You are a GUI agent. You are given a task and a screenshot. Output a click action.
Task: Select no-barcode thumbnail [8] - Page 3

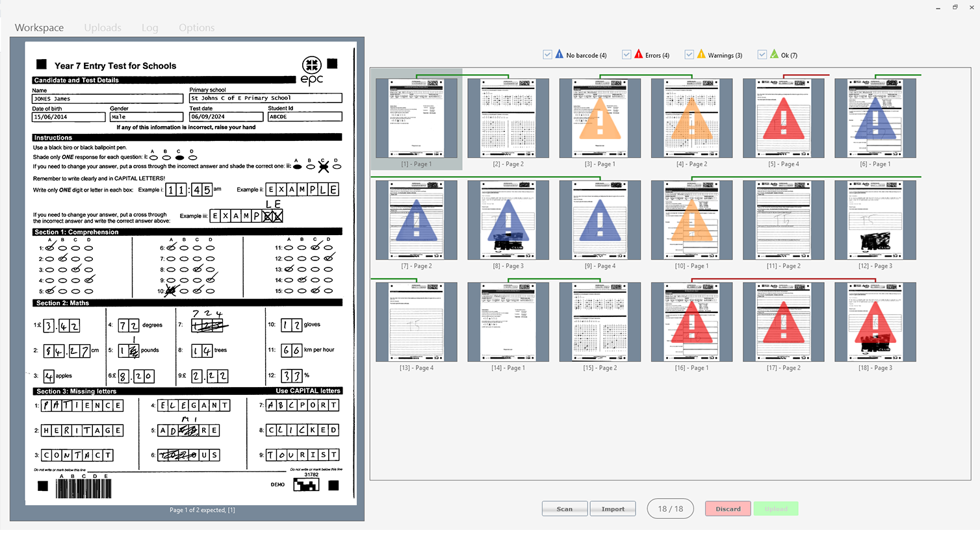pos(508,220)
